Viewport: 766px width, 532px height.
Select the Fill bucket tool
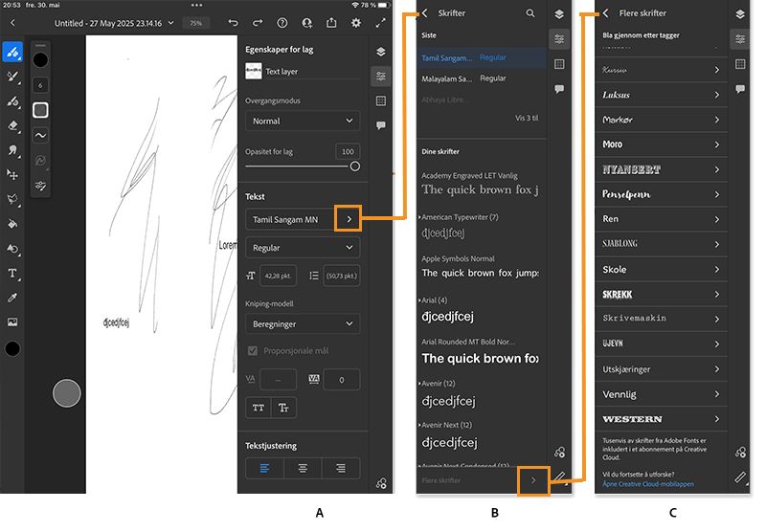pos(12,224)
